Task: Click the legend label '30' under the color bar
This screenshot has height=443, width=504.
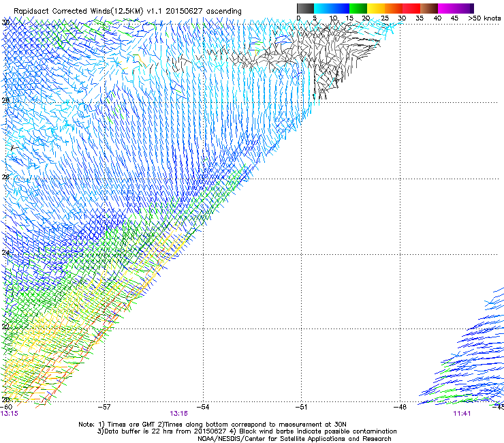Action: click(x=402, y=18)
